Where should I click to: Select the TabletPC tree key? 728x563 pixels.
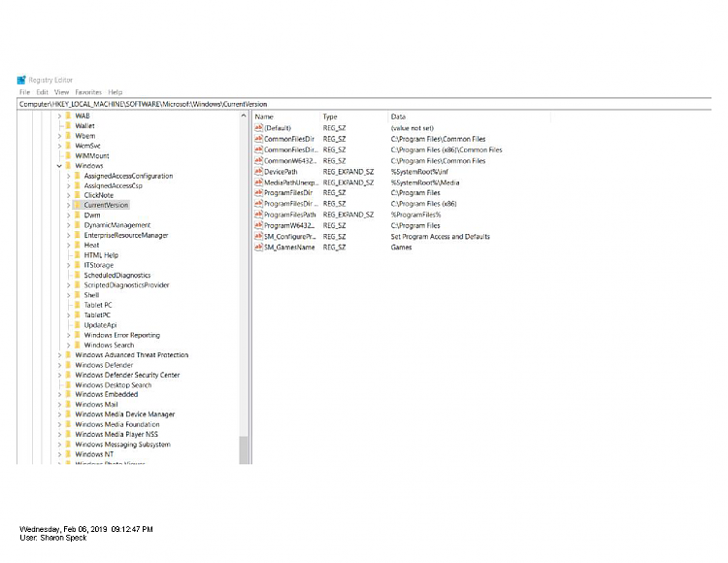(97, 315)
